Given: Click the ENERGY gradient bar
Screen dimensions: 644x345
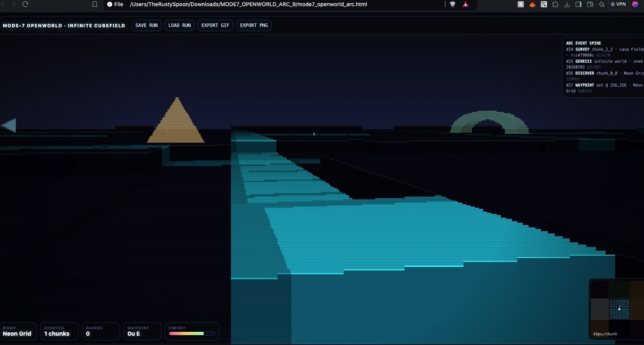Looking at the screenshot, I should coord(192,333).
